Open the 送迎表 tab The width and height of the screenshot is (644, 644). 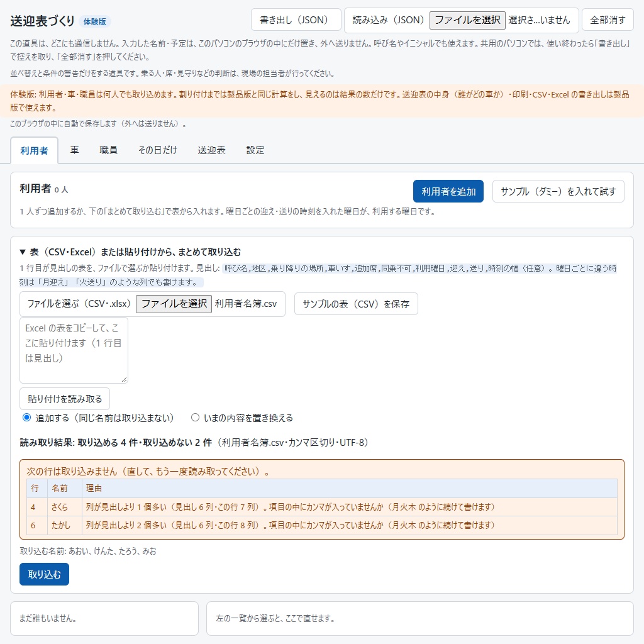(211, 150)
